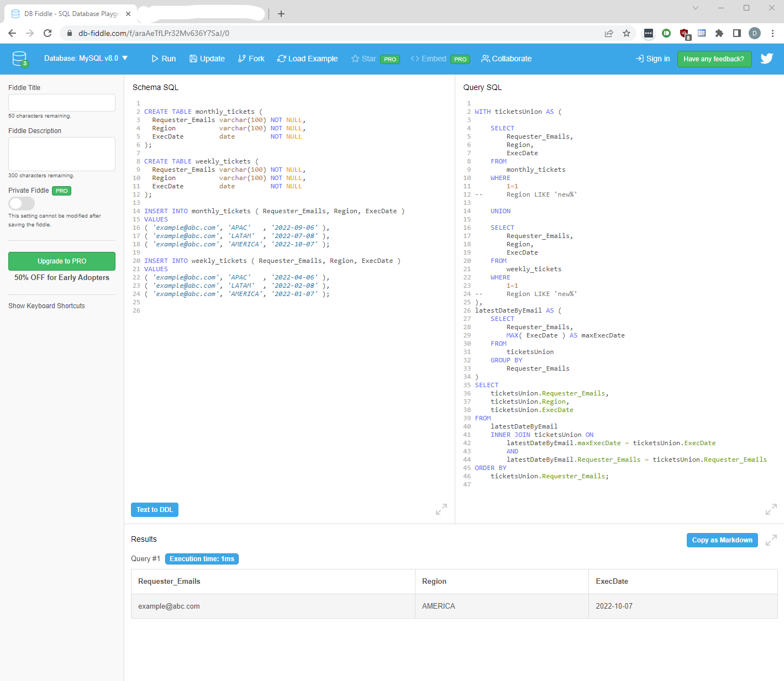784x681 pixels.
Task: Focus the Fiddle Description text area
Action: point(62,154)
